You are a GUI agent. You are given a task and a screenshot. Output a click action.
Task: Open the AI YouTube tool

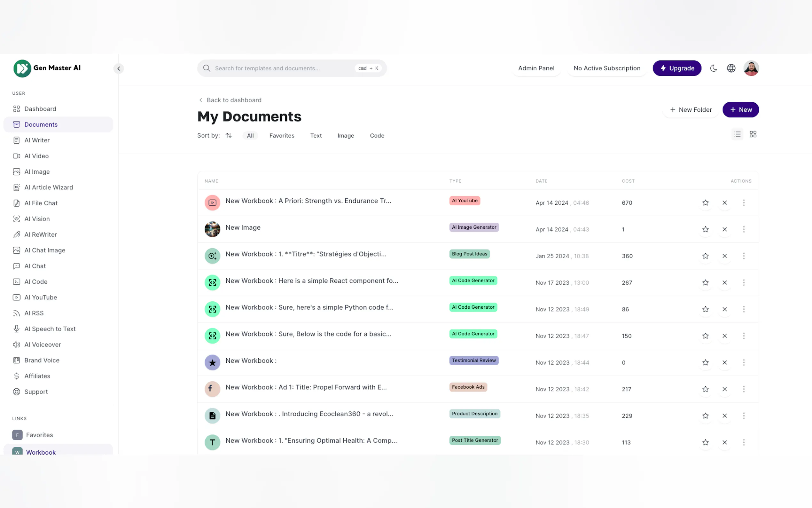coord(41,297)
